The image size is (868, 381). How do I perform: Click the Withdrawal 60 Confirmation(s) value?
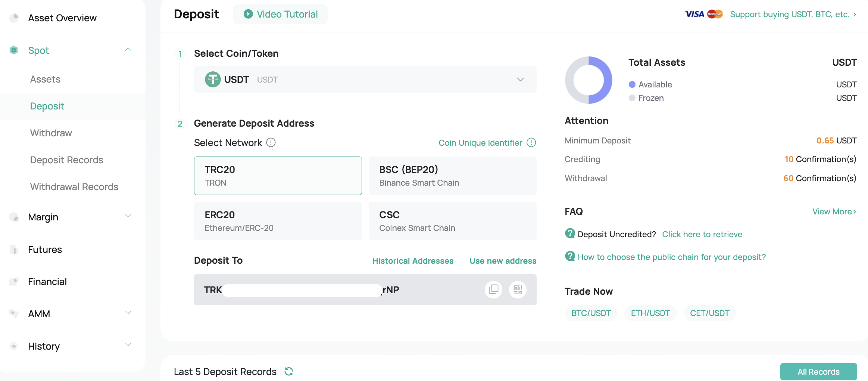[x=820, y=178]
